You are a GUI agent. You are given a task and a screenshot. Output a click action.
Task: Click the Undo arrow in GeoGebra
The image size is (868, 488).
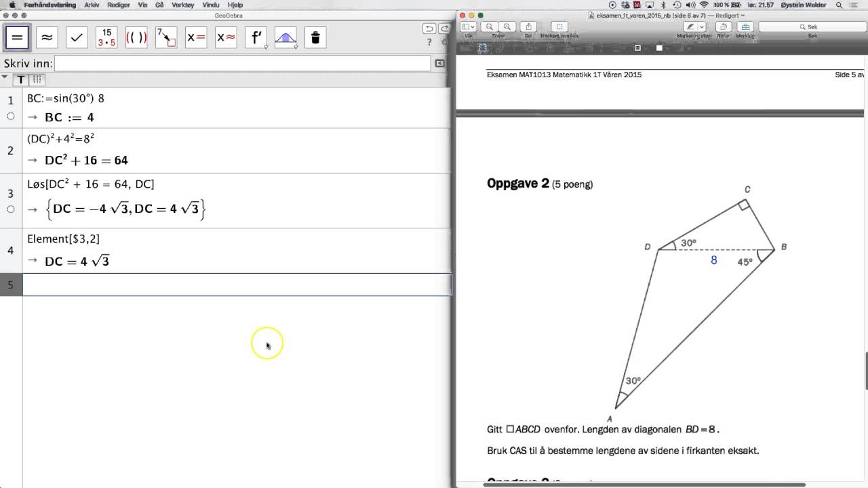[x=429, y=28]
